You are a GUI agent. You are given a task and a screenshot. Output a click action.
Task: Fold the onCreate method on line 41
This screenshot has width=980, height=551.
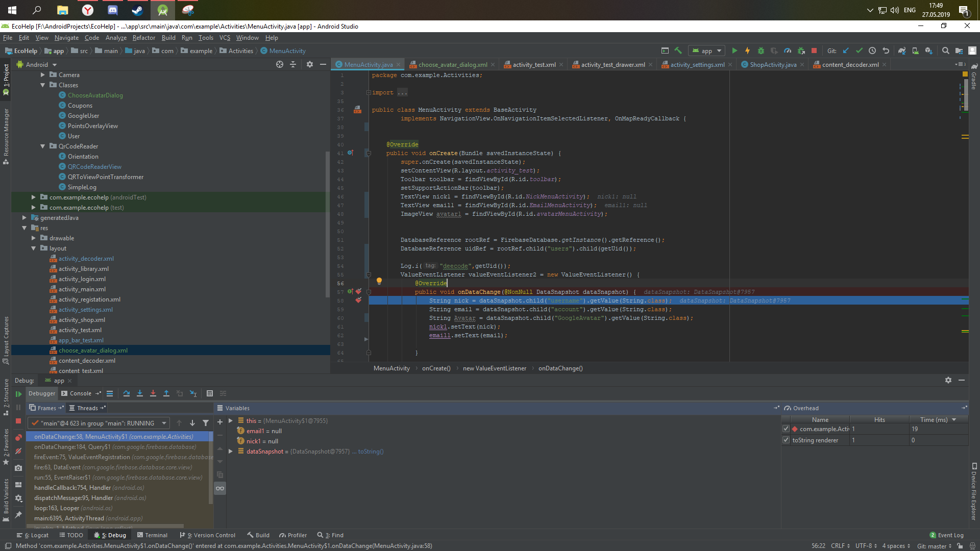(369, 153)
